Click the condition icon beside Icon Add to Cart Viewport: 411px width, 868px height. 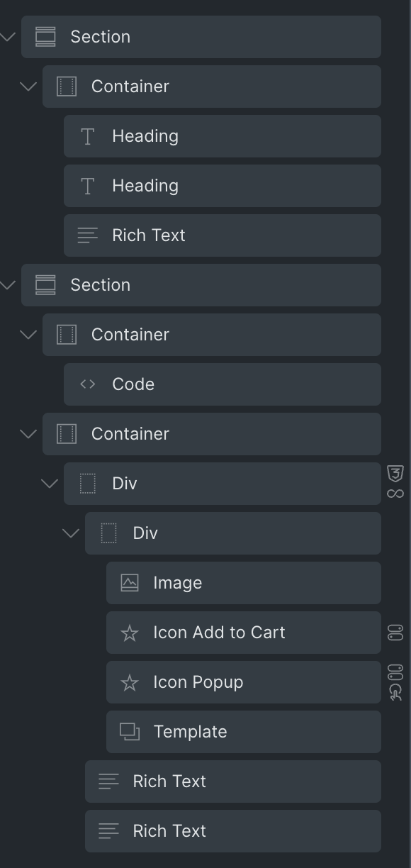[395, 633]
